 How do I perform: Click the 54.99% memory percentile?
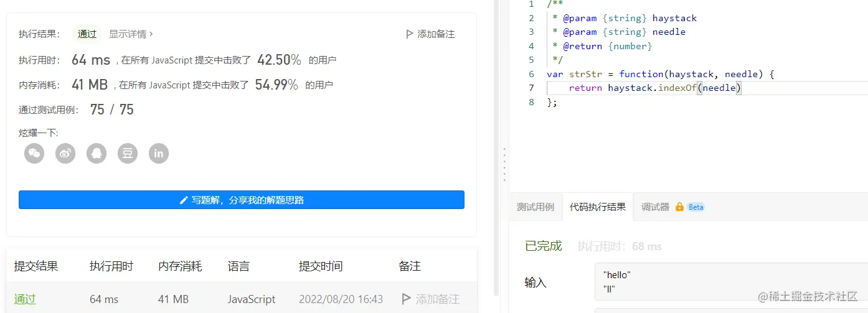(x=276, y=85)
